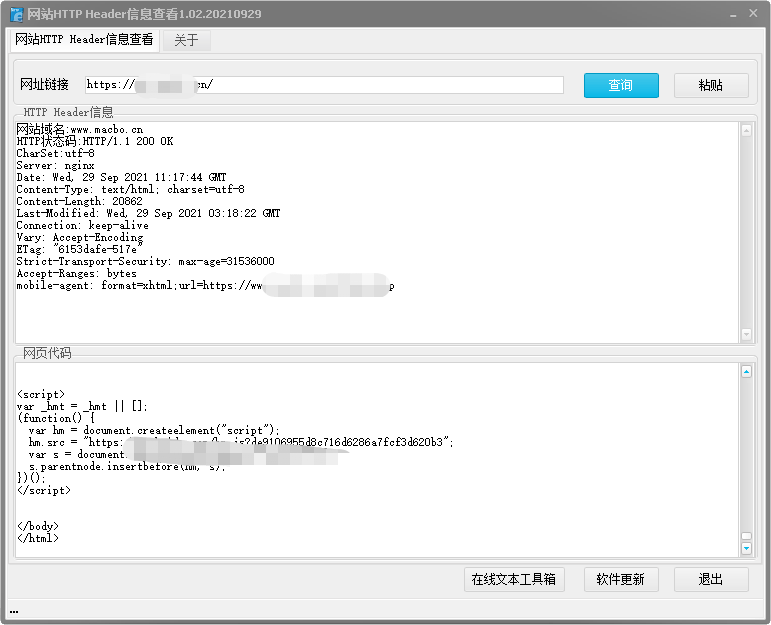771x625 pixels.
Task: Click the 'CharSet:utf-8' line
Action: pyautogui.click(x=55, y=153)
